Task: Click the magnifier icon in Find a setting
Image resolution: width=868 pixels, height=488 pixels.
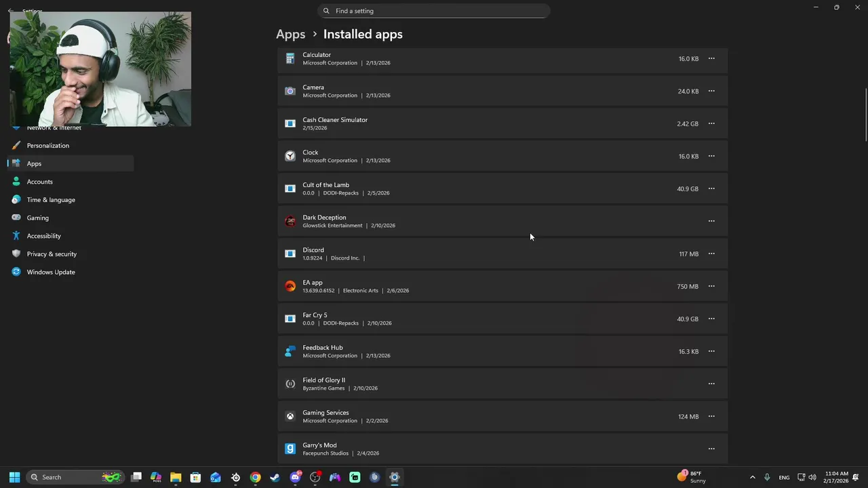Action: [x=326, y=11]
